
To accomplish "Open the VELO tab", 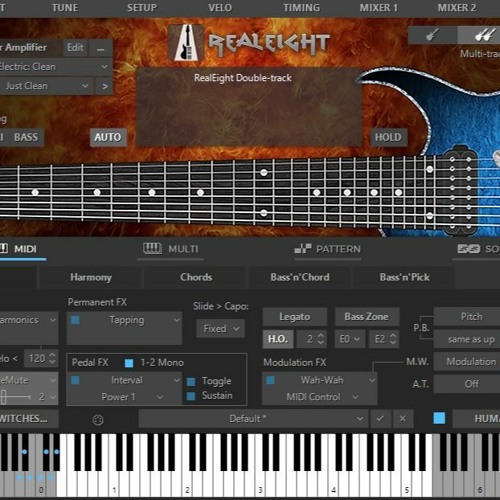I will 220,8.
